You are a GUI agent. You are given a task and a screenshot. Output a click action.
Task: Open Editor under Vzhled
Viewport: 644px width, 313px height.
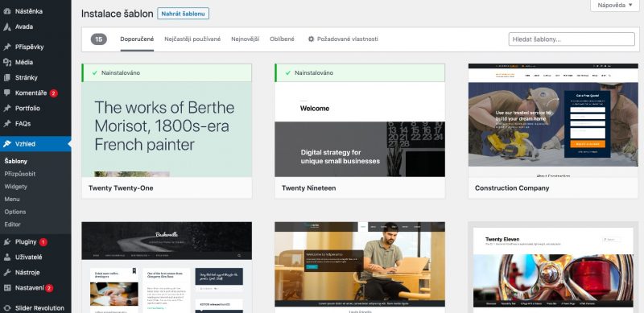tap(12, 224)
